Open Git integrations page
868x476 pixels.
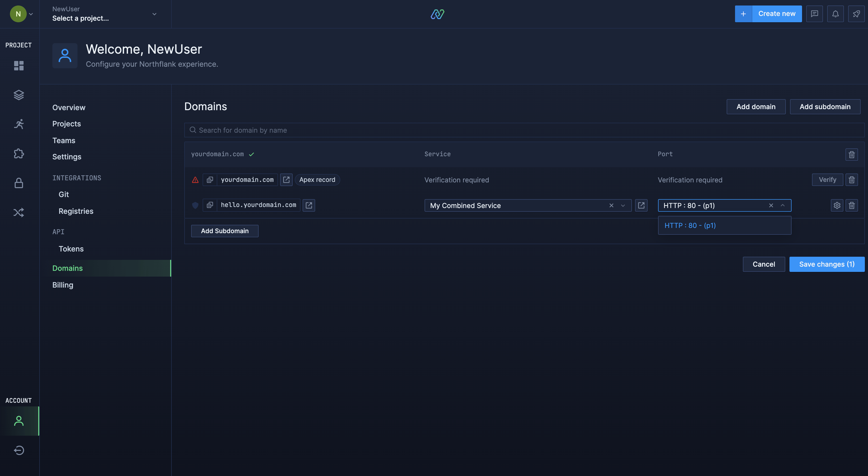pos(64,194)
